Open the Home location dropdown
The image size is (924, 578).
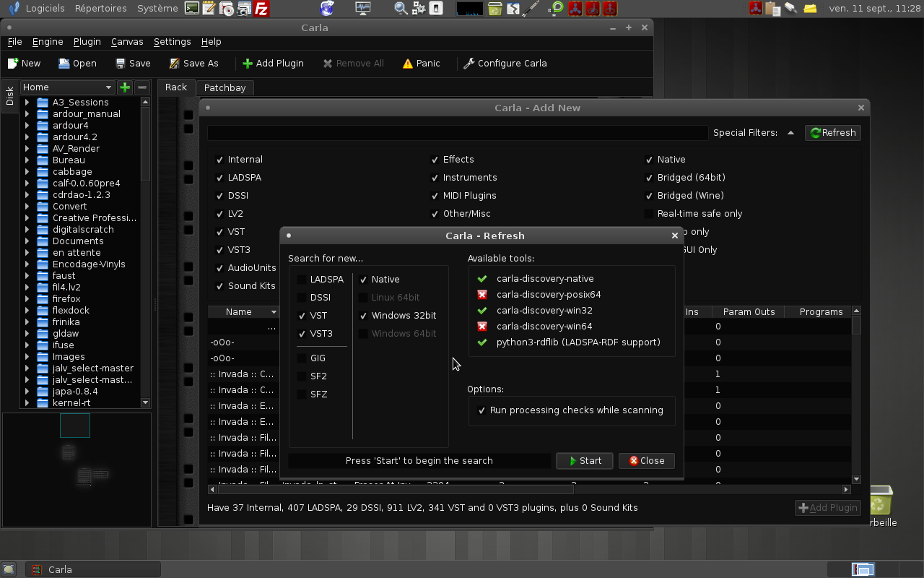(67, 87)
